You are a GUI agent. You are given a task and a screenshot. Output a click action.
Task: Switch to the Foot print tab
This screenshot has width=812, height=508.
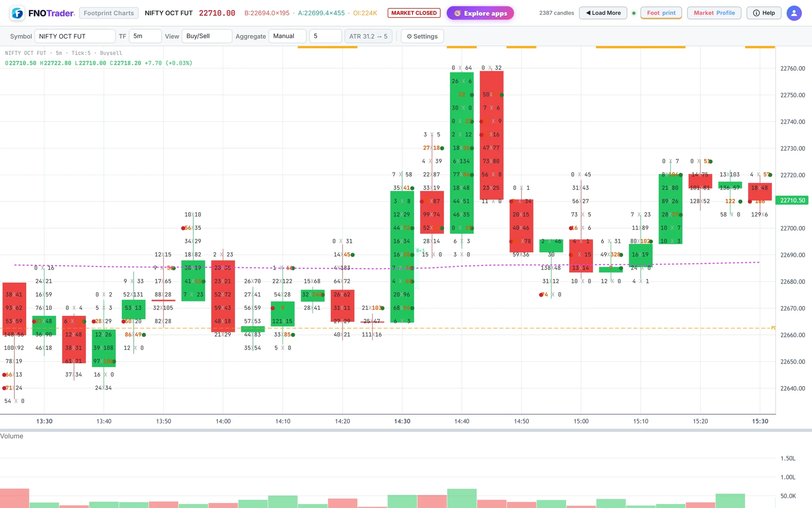661,13
